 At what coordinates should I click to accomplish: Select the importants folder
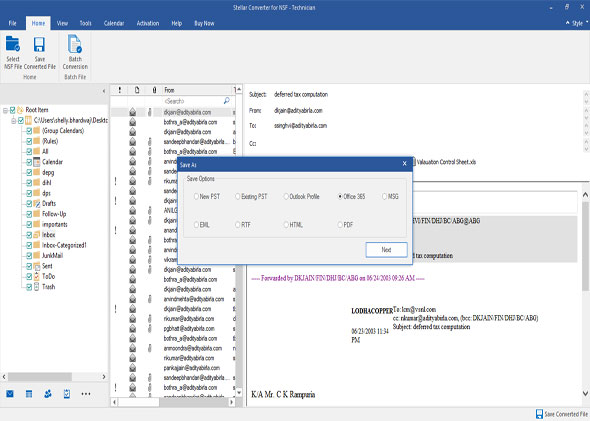click(55, 225)
